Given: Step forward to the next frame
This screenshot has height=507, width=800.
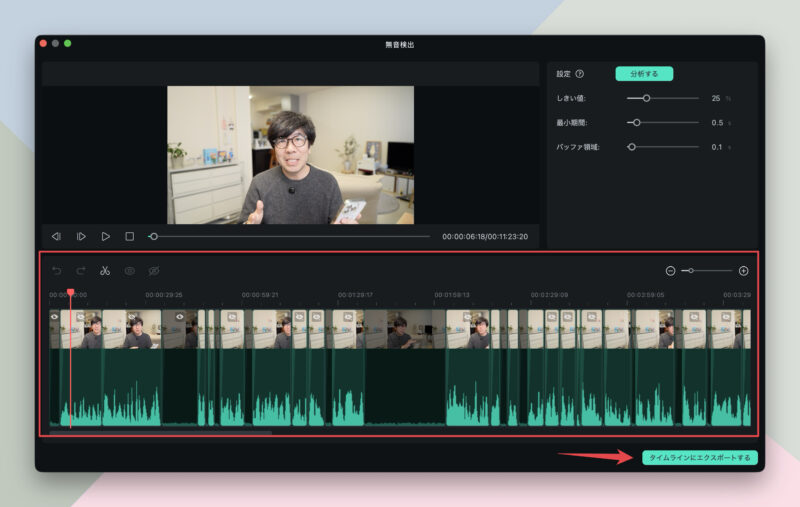Looking at the screenshot, I should pos(81,236).
